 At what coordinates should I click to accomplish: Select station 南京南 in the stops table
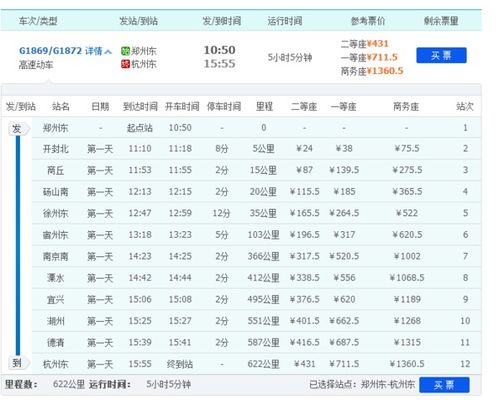pyautogui.click(x=55, y=256)
